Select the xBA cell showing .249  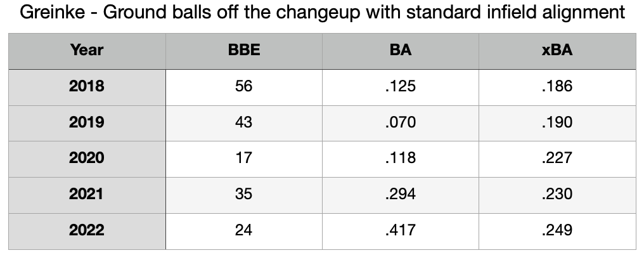pyautogui.click(x=557, y=231)
